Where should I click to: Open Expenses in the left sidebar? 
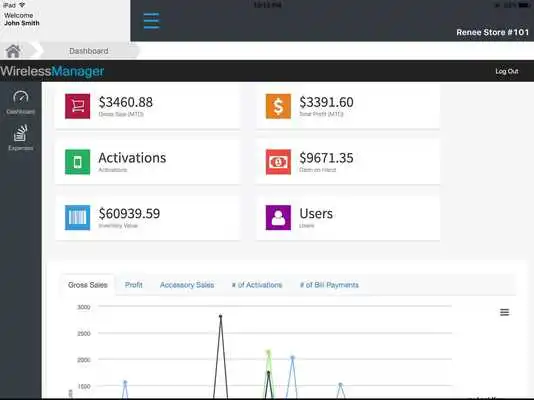pyautogui.click(x=20, y=138)
